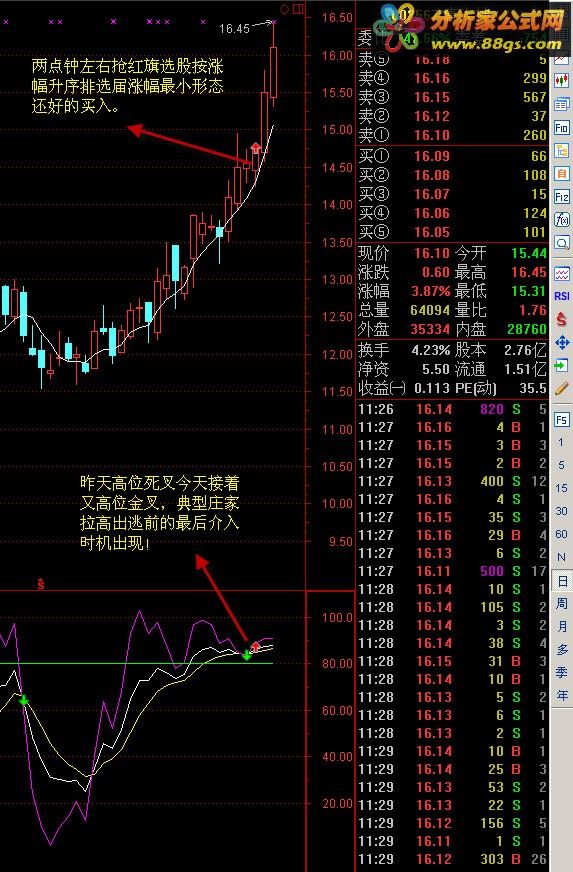
Task: Select the pencil drawing tool icon
Action: click(561, 388)
